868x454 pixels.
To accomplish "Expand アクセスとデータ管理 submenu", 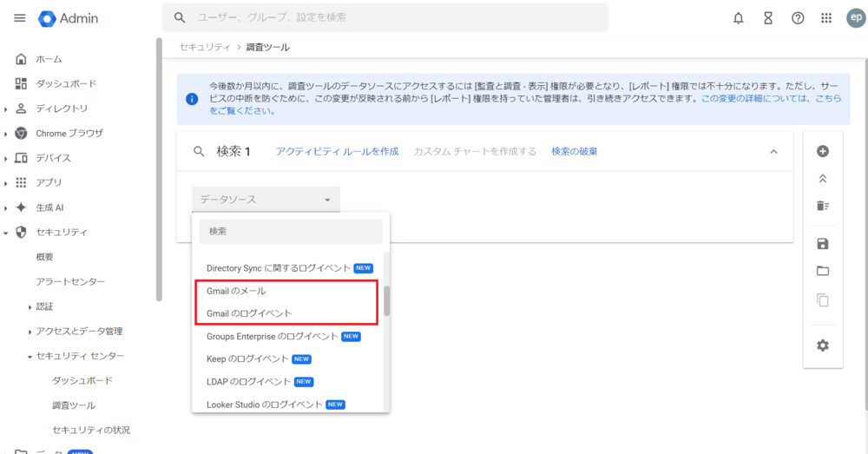I will click(x=30, y=332).
